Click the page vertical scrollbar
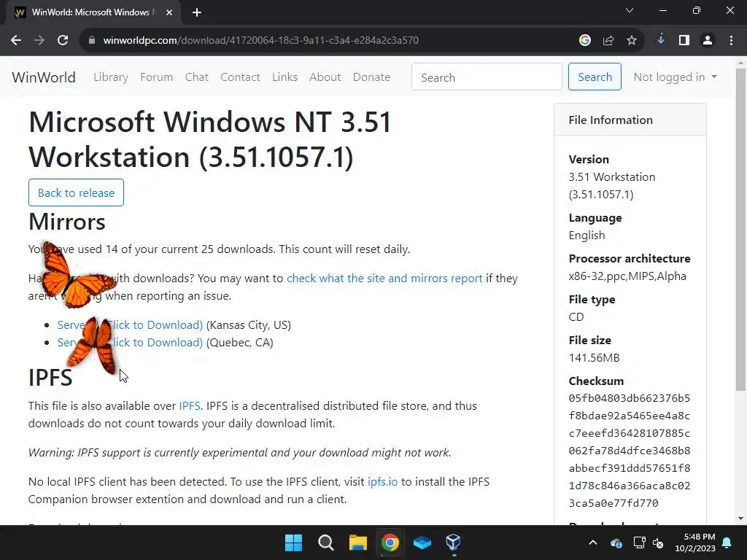747x560 pixels. pos(740,229)
